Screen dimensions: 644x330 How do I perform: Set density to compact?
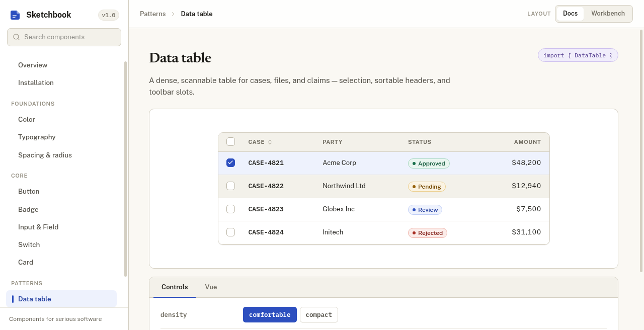pos(319,315)
